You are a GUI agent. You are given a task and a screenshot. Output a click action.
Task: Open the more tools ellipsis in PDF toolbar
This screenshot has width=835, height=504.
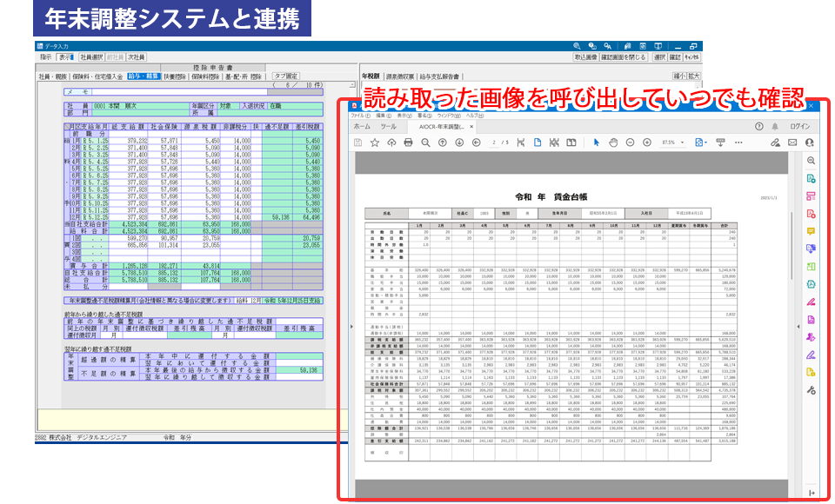[x=743, y=143]
